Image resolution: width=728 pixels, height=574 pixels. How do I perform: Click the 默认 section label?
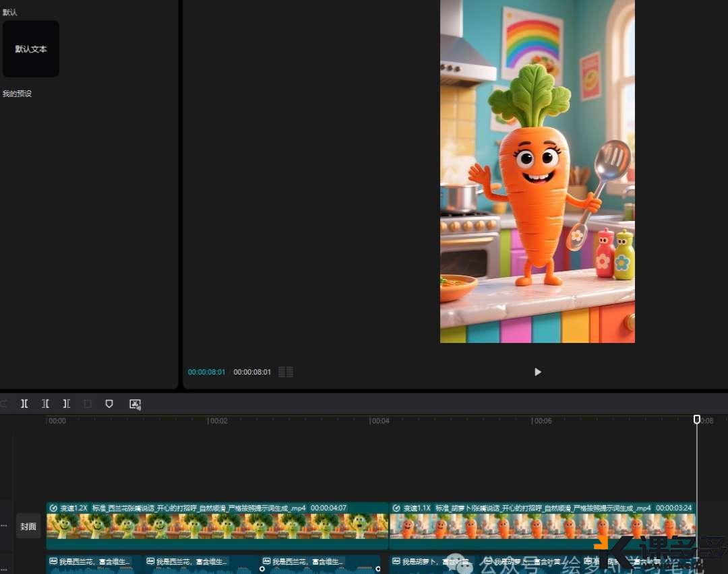click(x=9, y=12)
